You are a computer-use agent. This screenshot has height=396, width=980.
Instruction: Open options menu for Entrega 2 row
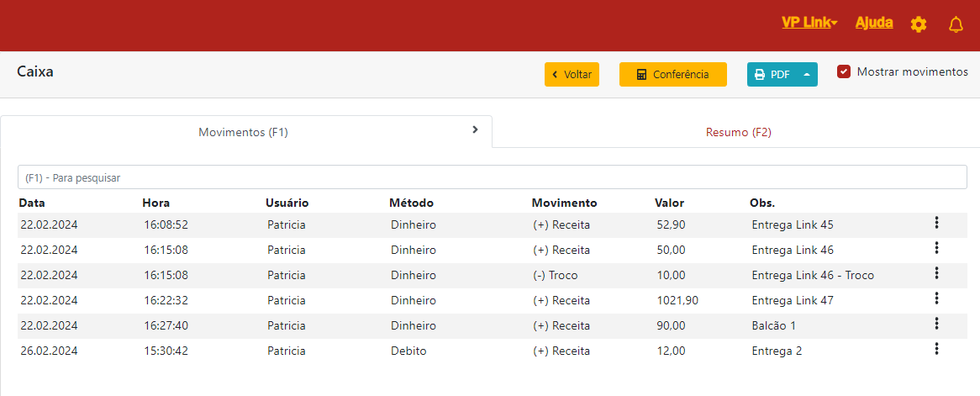[x=936, y=349]
